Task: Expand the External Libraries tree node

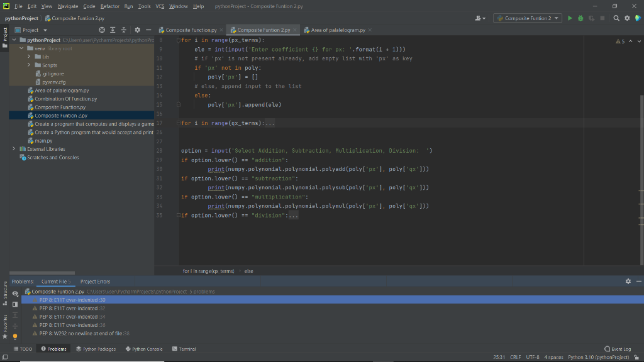Action: pyautogui.click(x=15, y=149)
